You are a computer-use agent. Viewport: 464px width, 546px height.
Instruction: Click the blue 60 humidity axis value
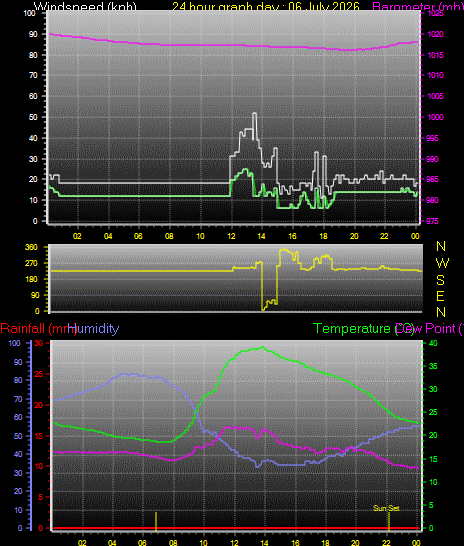(x=18, y=417)
